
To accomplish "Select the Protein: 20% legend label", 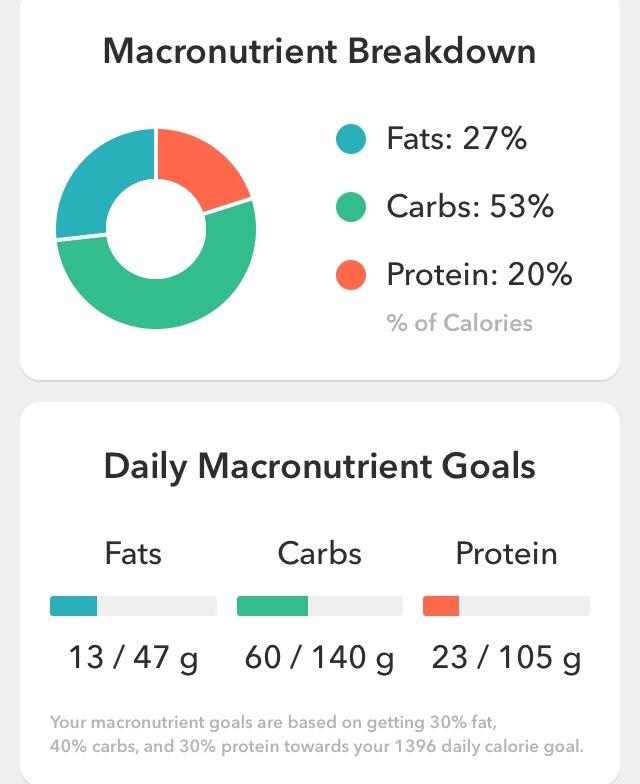I will (479, 274).
